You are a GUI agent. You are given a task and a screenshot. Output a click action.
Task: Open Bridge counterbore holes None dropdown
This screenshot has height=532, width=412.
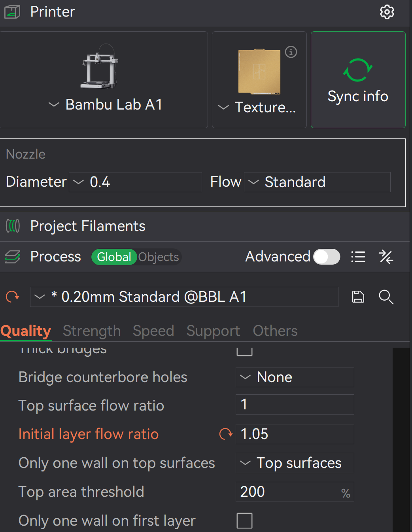(x=295, y=377)
